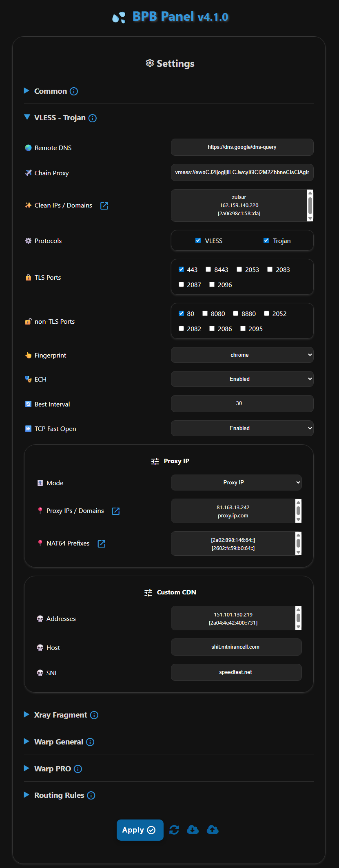The image size is (339, 868).
Task: Click the SNI field with speedtest.net
Action: point(236,672)
